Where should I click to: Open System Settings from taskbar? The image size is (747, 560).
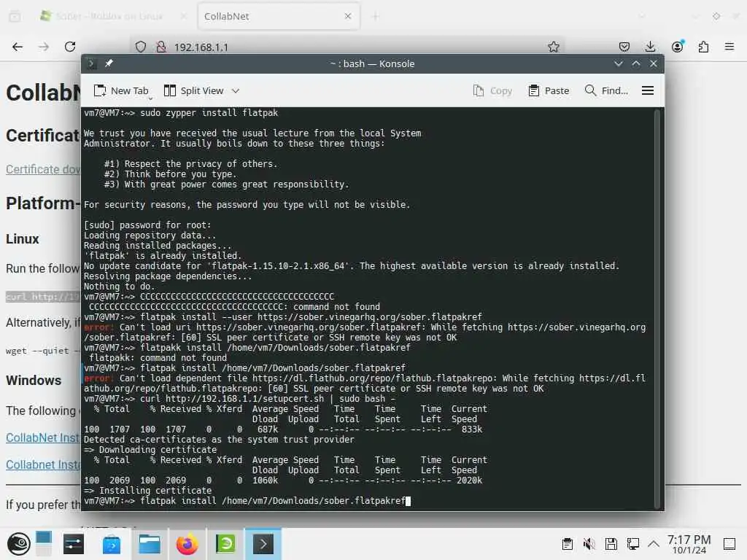tap(74, 544)
